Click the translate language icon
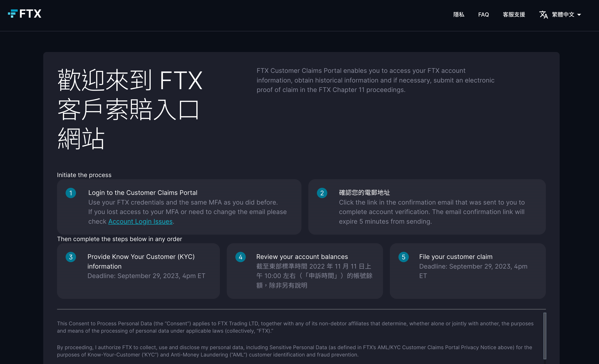Image resolution: width=599 pixels, height=364 pixels. 543,15
